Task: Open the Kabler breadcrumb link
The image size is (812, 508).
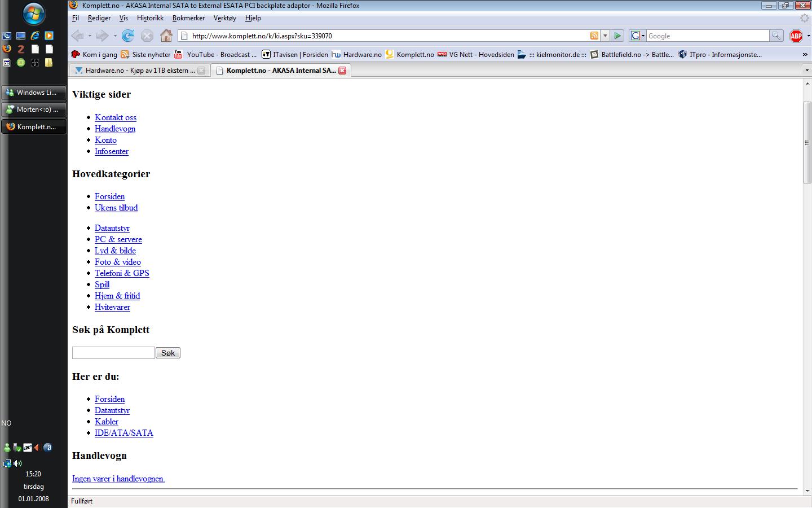Action: tap(107, 422)
